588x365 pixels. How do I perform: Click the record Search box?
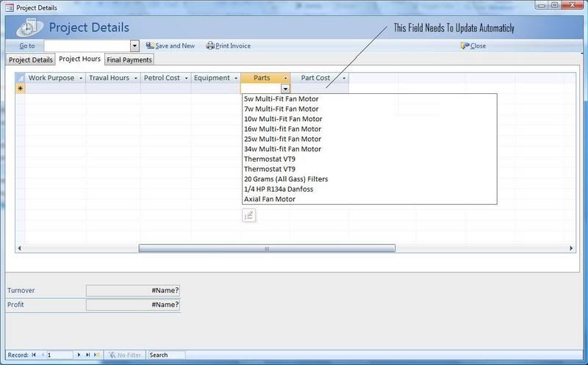(x=165, y=355)
